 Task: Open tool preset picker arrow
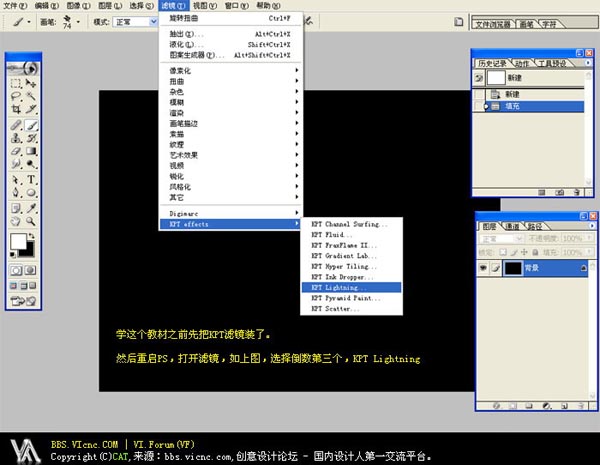29,22
